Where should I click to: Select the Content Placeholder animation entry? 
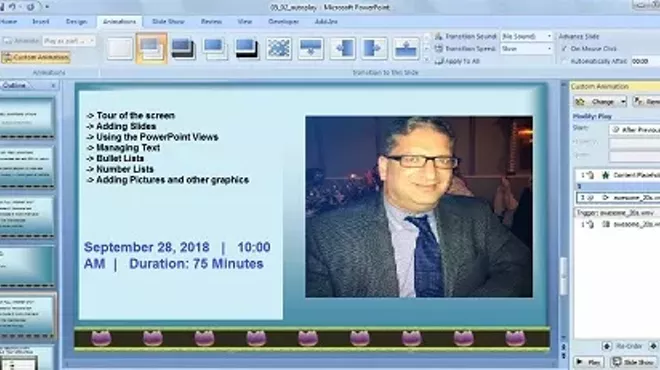tap(617, 175)
